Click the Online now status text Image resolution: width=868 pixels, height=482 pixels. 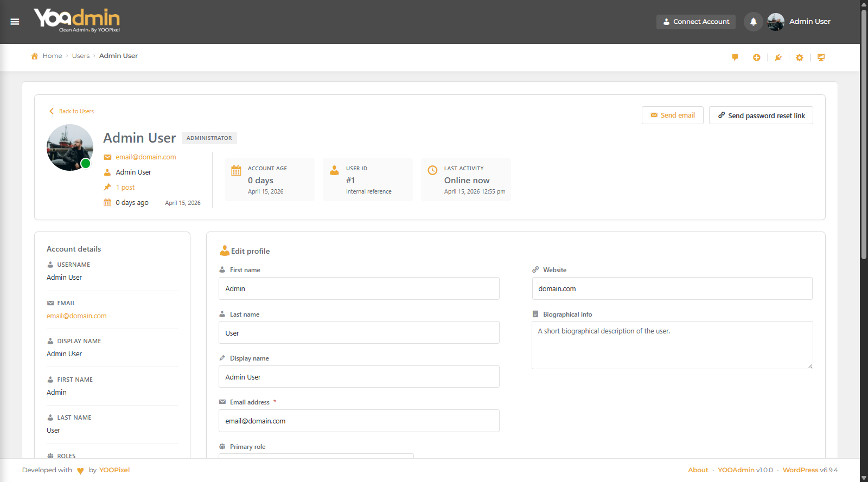coord(467,181)
